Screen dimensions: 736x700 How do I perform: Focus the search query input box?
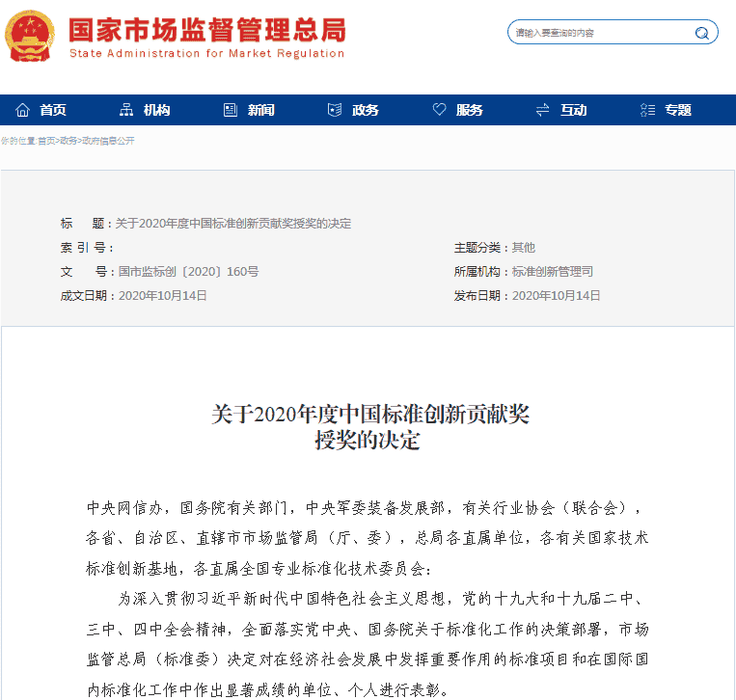tap(598, 33)
